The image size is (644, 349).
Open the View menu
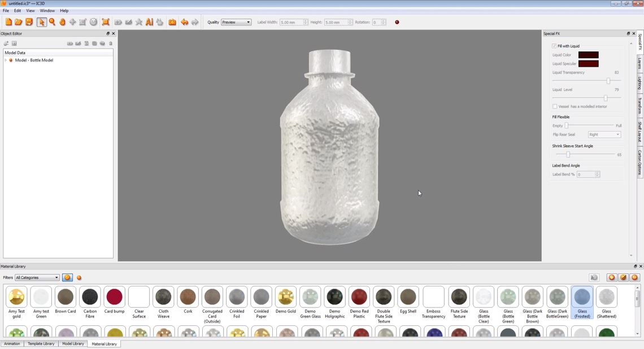(x=31, y=11)
